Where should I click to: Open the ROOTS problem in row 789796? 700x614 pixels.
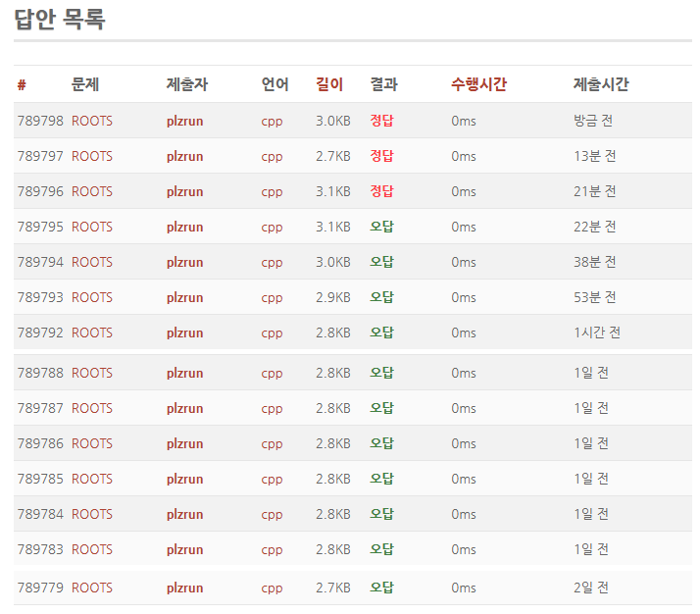click(x=92, y=191)
